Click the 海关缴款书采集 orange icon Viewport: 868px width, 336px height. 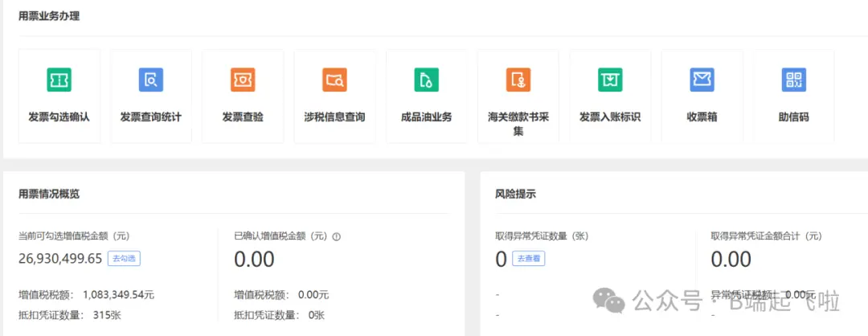pyautogui.click(x=518, y=80)
